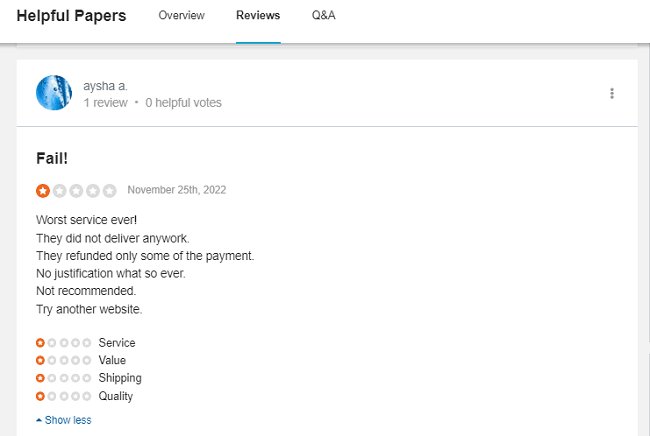Click the 1 review count text
This screenshot has height=436, width=650.
pyautogui.click(x=106, y=103)
